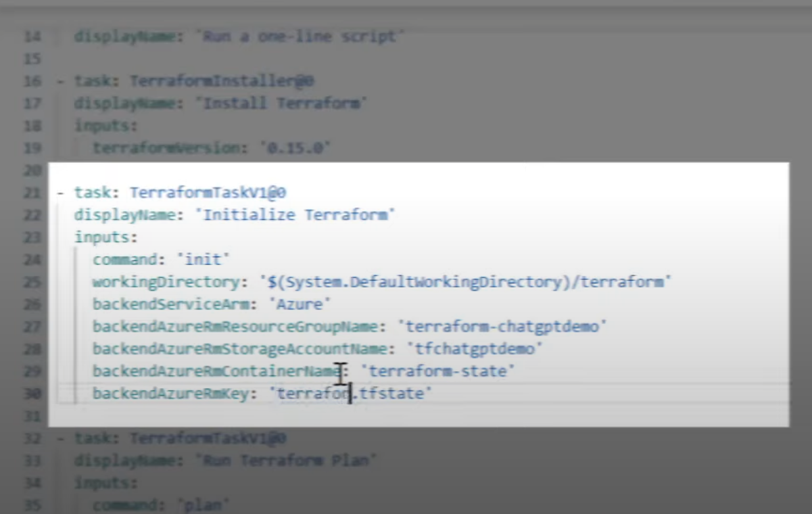Click the 'Initialize Terraform' displayName value
812x514 pixels.
295,215
